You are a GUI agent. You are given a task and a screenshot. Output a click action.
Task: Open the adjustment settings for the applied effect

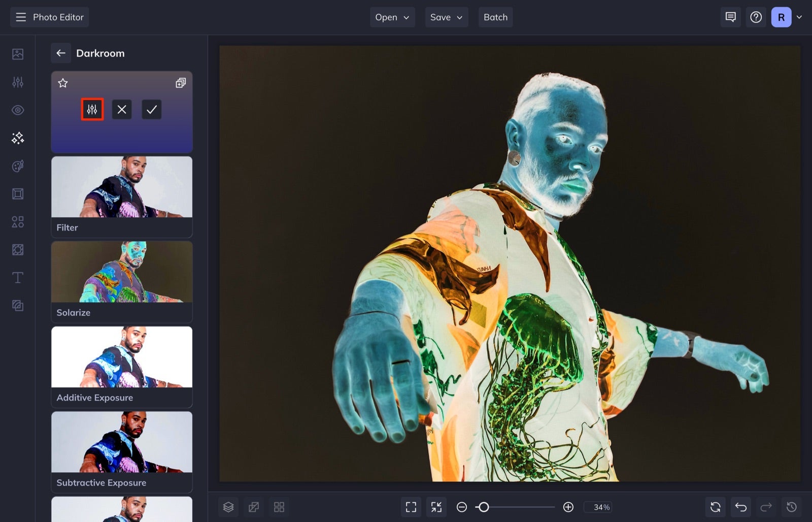pos(92,109)
